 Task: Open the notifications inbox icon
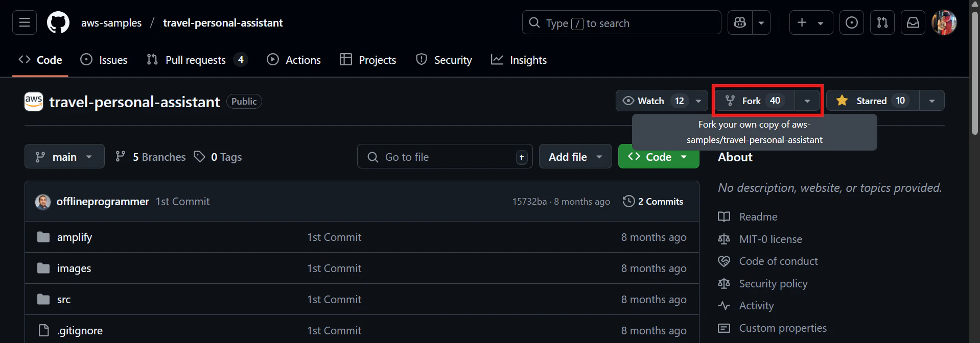(x=913, y=22)
